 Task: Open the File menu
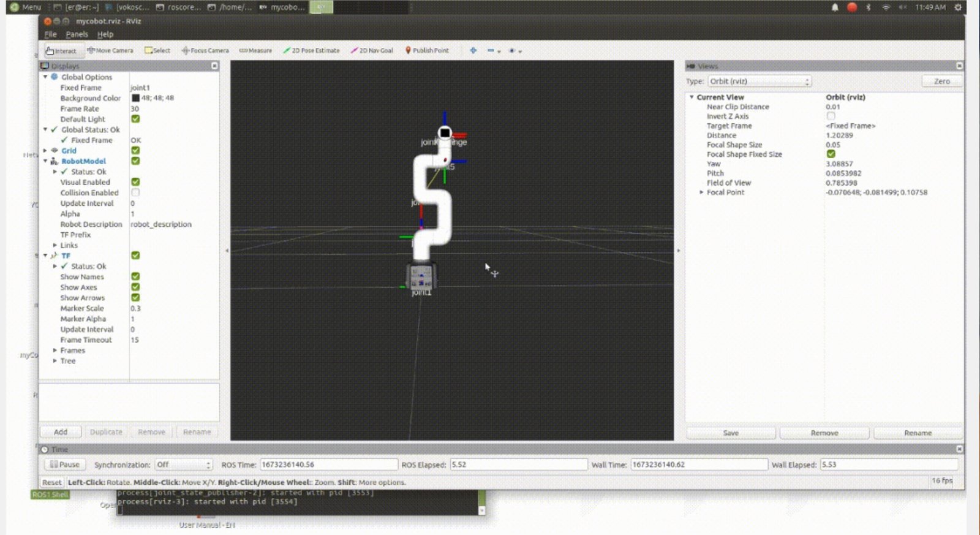click(x=50, y=34)
